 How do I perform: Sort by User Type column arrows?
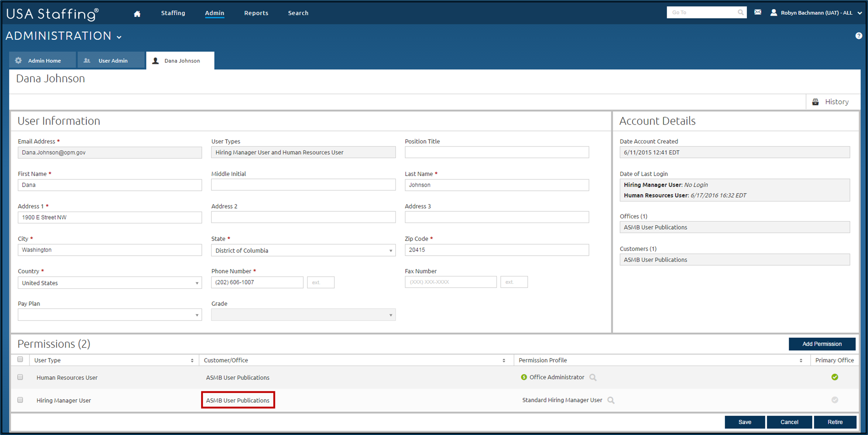(192, 360)
